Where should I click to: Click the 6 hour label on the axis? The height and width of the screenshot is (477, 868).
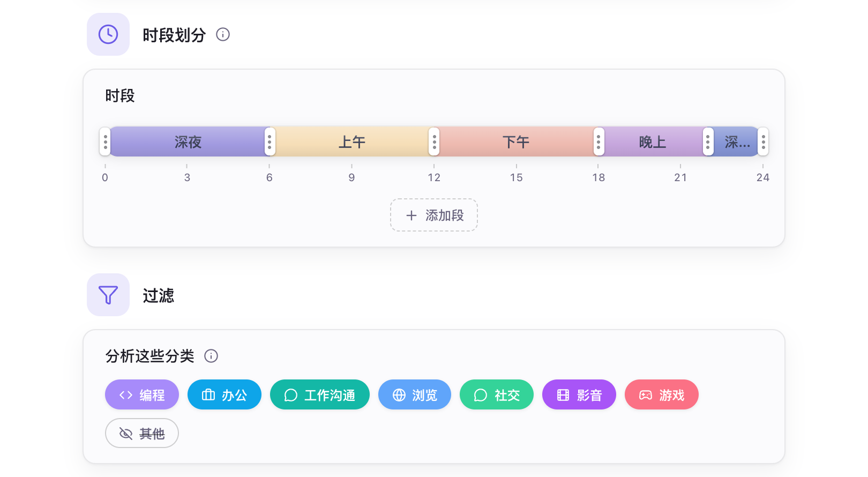click(270, 177)
